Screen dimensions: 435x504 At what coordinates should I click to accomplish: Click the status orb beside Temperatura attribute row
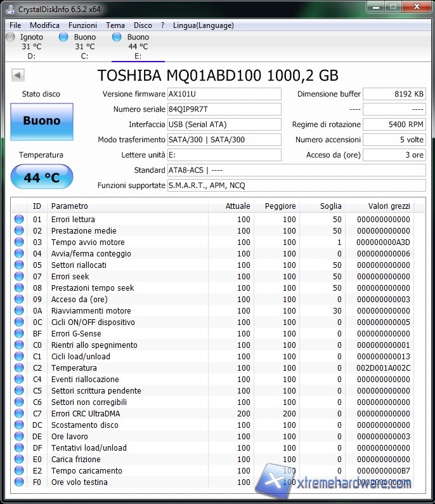pos(19,368)
